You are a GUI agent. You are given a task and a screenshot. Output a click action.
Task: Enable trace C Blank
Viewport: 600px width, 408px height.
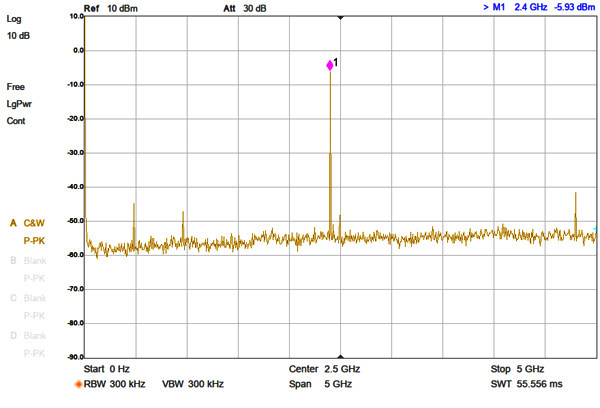28,298
